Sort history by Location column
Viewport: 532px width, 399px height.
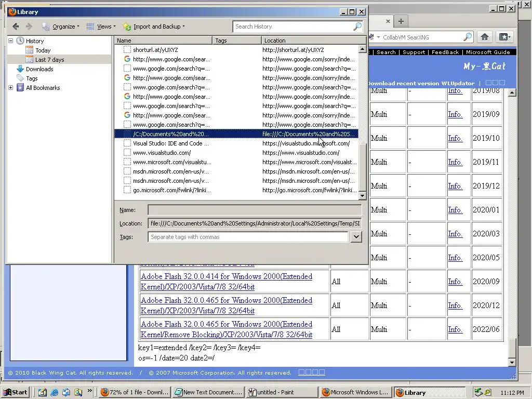pos(314,41)
